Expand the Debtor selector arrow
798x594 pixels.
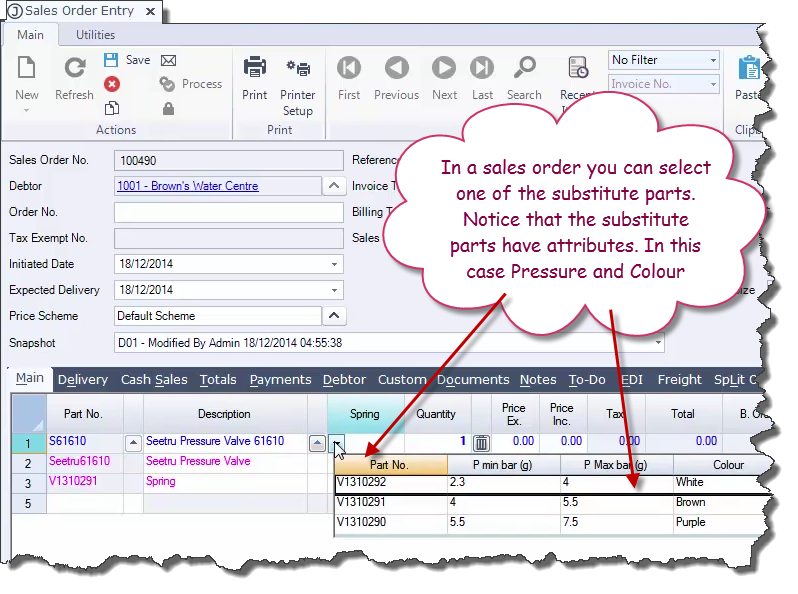(x=334, y=186)
